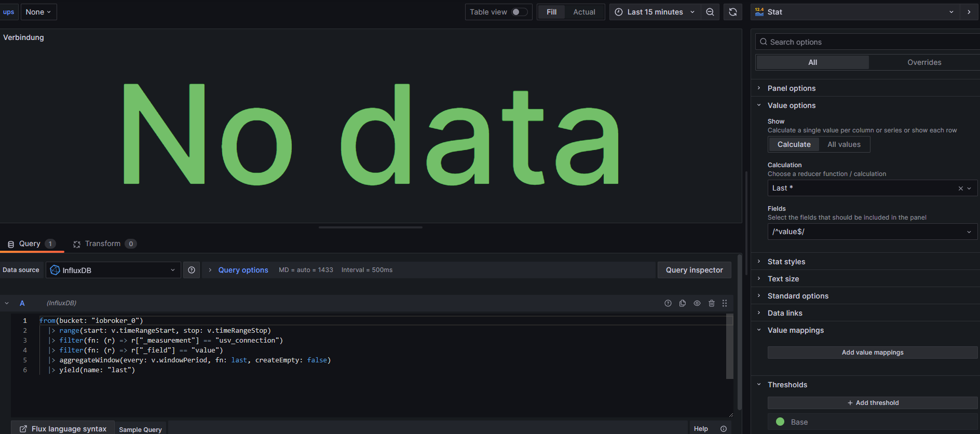Screen dimensions: 980x434
Task: Click the Base threshold label
Action: tap(799, 422)
